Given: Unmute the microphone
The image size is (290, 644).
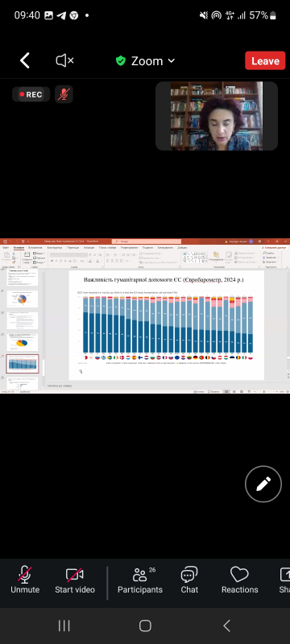Looking at the screenshot, I should pyautogui.click(x=25, y=580).
